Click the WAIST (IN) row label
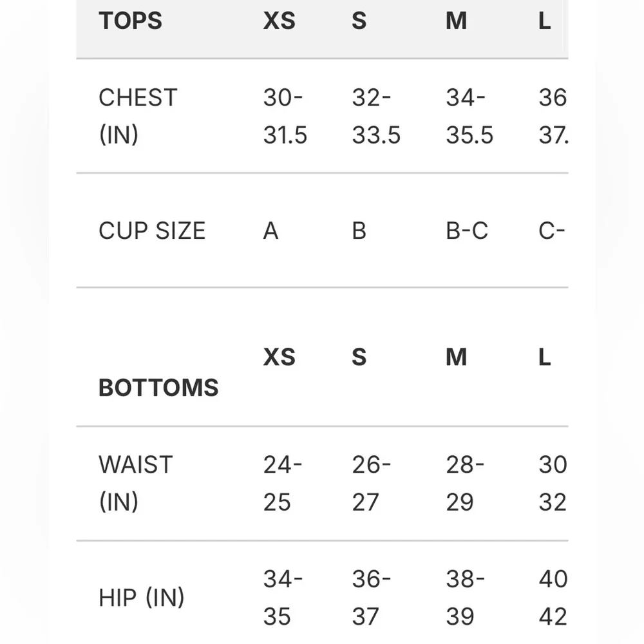The height and width of the screenshot is (644, 644). [x=135, y=483]
